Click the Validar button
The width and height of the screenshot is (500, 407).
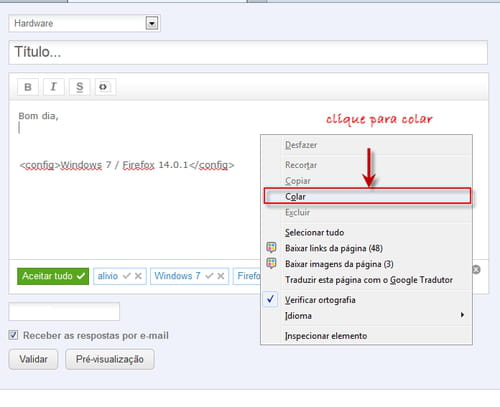point(33,359)
